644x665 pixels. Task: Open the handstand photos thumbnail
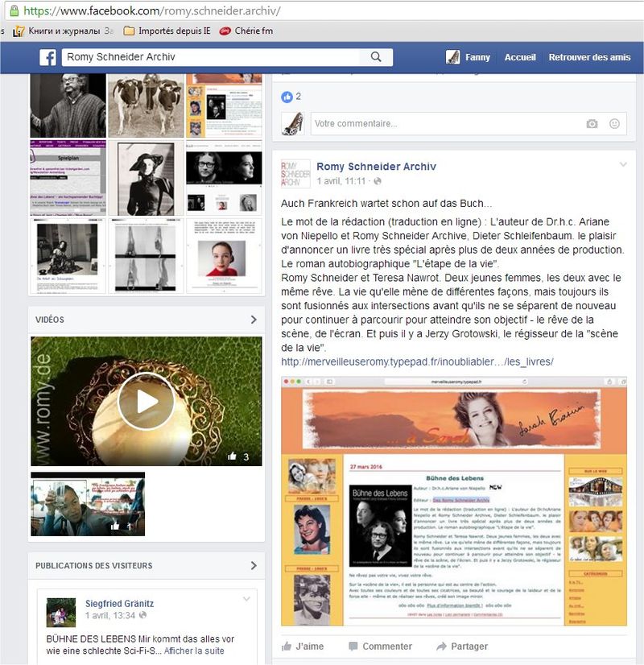point(146,256)
